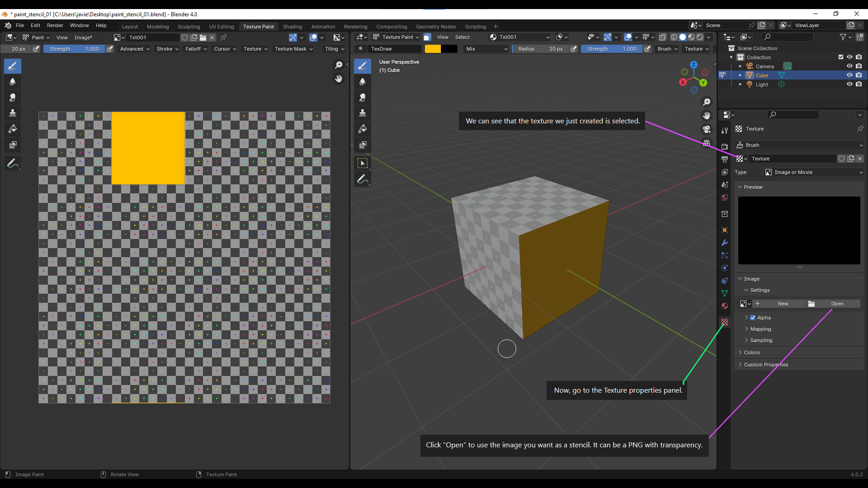Viewport: 868px width, 488px height.
Task: Click the Strength slider in Image Editor header
Action: tap(75, 49)
